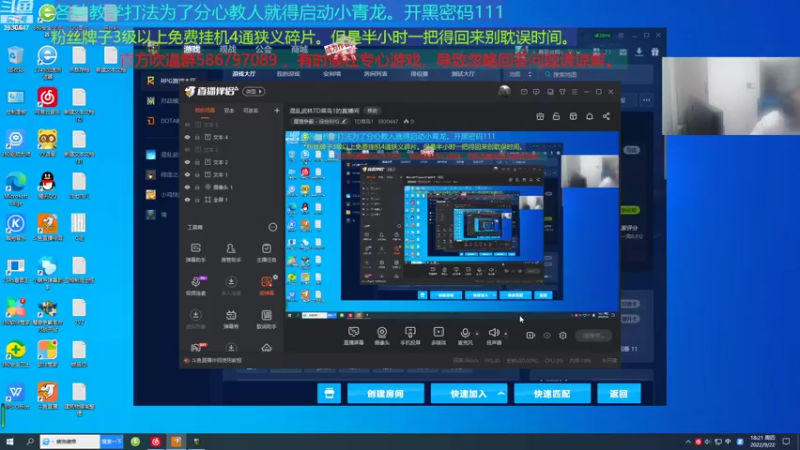This screenshot has width=800, height=450.
Task: Click the 修改 button beside room title
Action: coord(372,111)
